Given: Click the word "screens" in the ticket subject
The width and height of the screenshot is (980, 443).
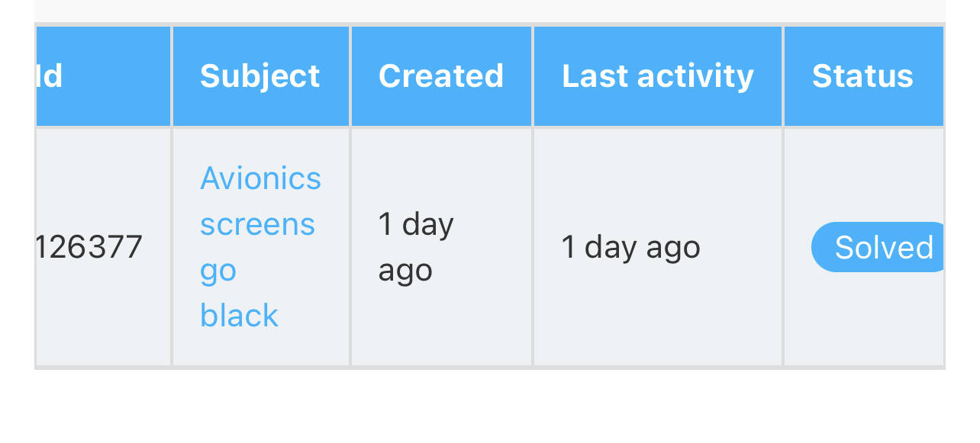Looking at the screenshot, I should coord(257,224).
